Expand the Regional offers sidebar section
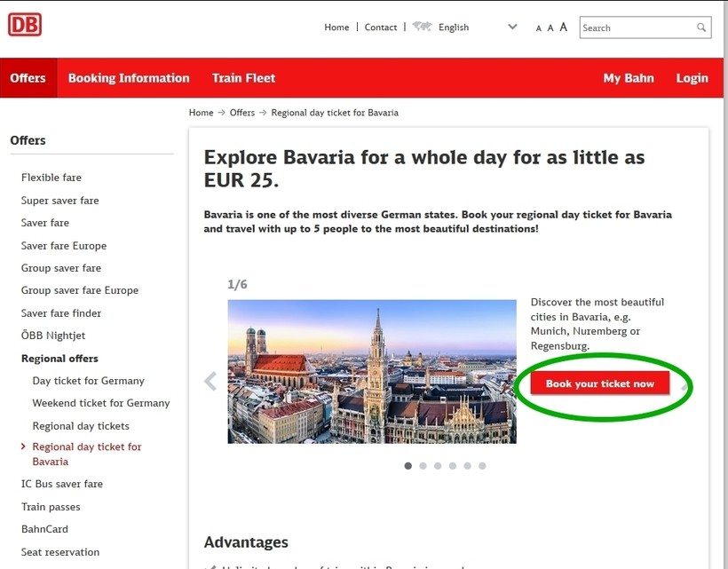 59,359
